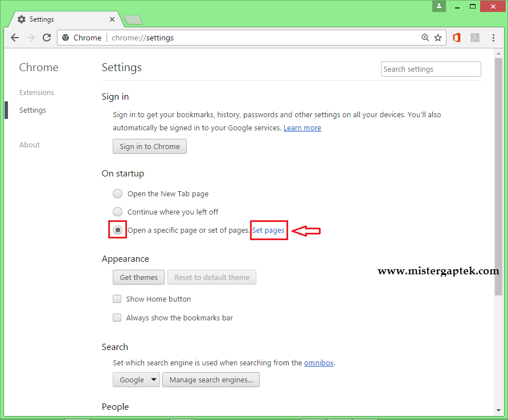
Task: Click the On startup heading
Action: click(123, 174)
